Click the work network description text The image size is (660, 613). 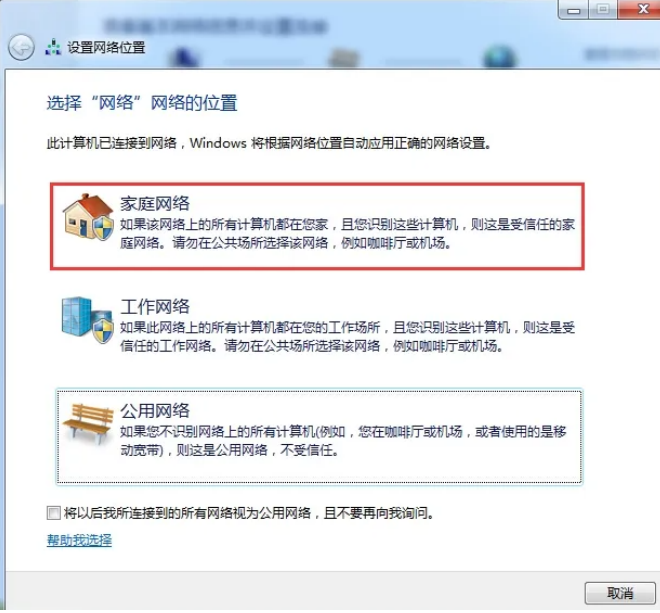[347, 337]
